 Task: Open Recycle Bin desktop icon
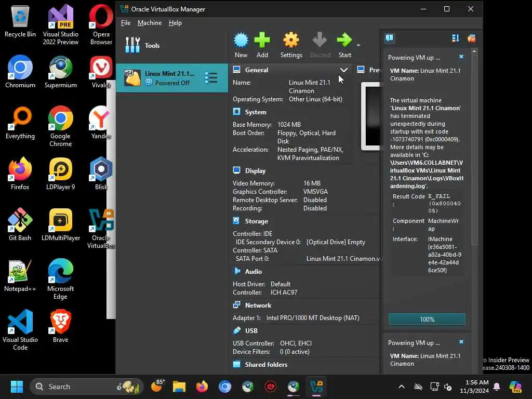(x=20, y=22)
